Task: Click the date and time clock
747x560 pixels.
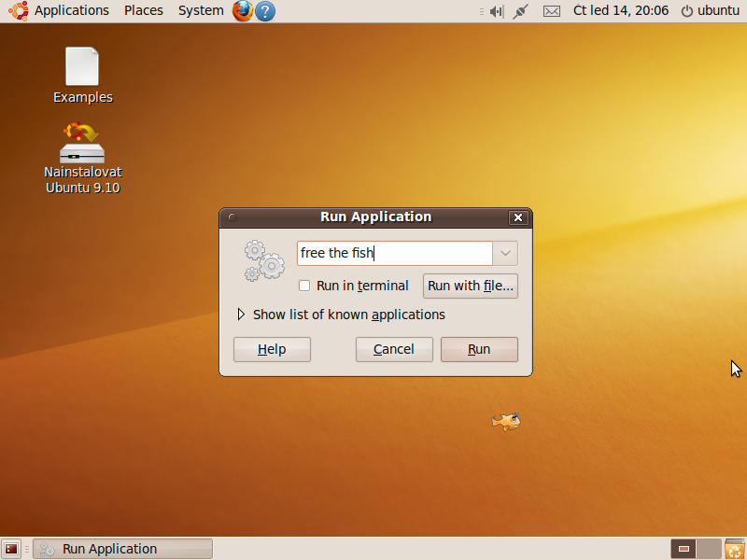Action: (x=621, y=10)
